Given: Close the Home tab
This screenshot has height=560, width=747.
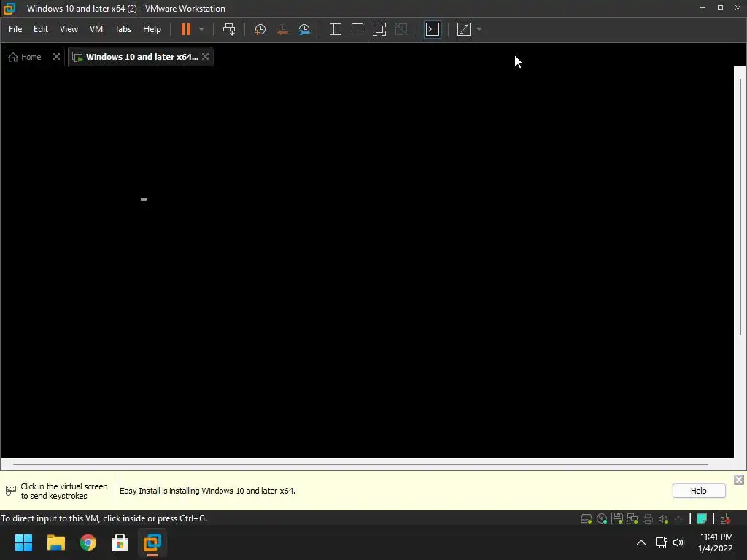Looking at the screenshot, I should 56,56.
